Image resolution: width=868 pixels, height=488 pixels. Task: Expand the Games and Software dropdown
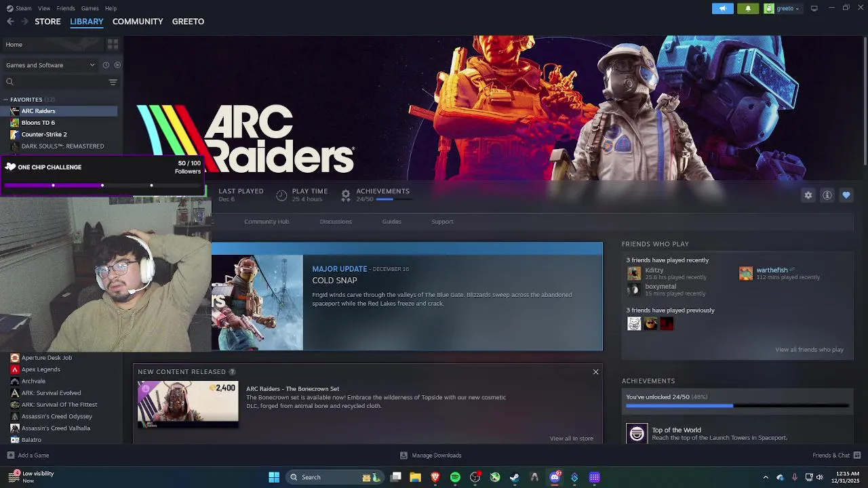51,65
